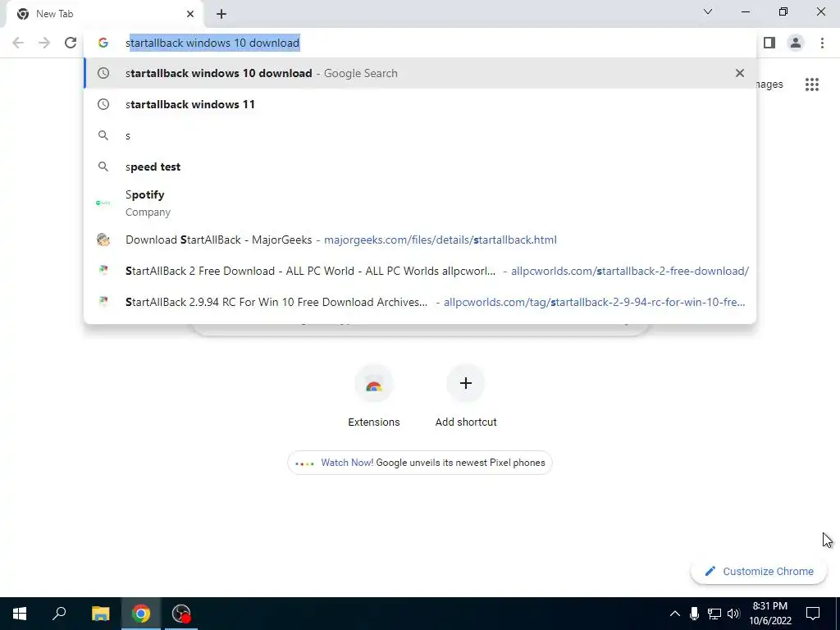Click the Google G icon in the address bar
The image size is (840, 630).
tap(103, 43)
